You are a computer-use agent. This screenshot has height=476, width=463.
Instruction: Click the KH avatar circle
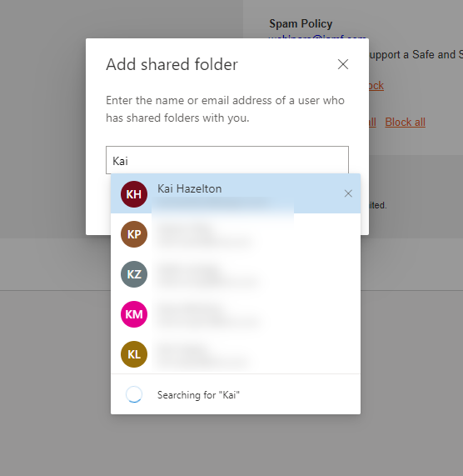coord(134,194)
